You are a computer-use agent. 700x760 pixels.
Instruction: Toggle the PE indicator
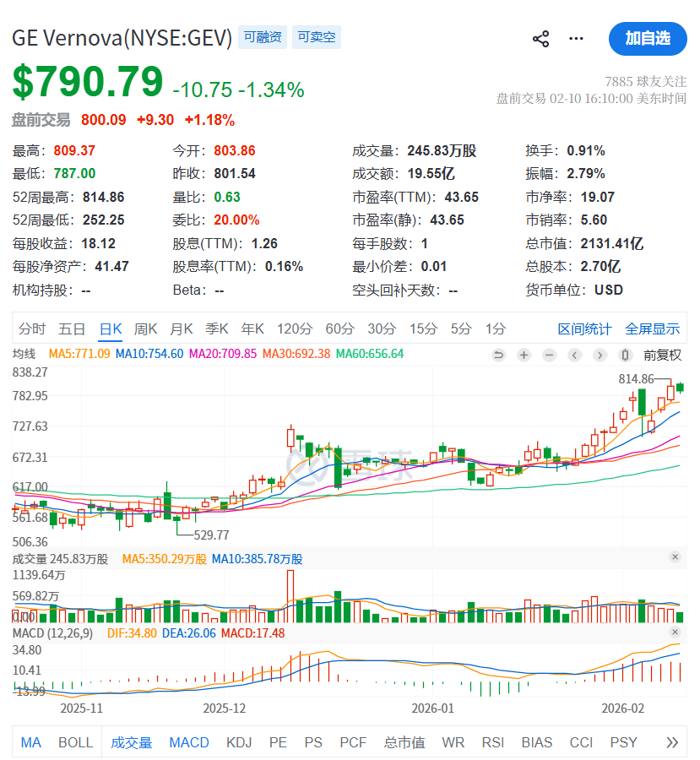click(x=279, y=742)
